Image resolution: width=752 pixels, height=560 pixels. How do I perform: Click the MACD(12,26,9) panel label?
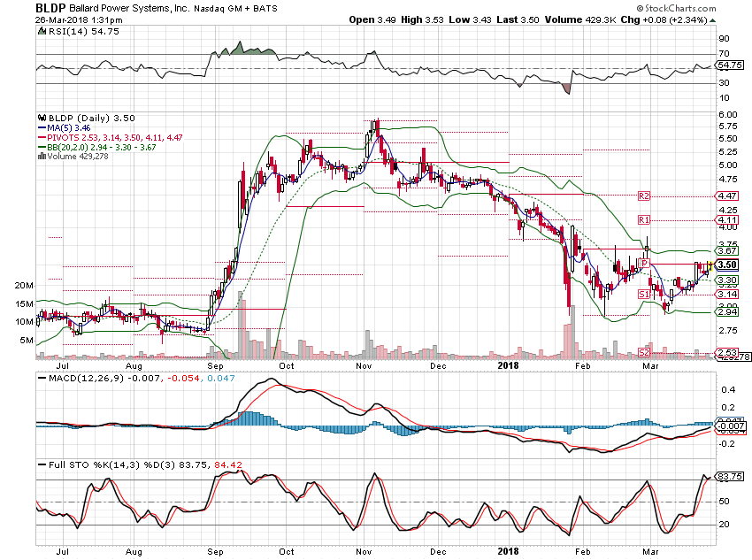[87, 379]
